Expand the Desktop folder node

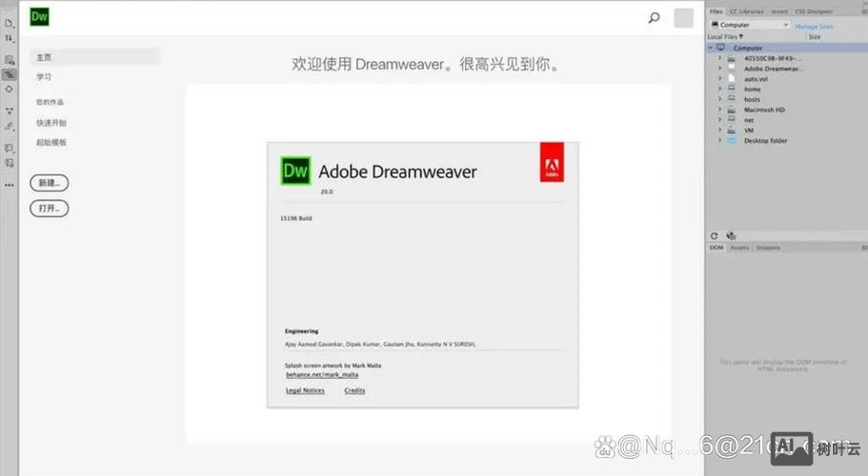[719, 141]
